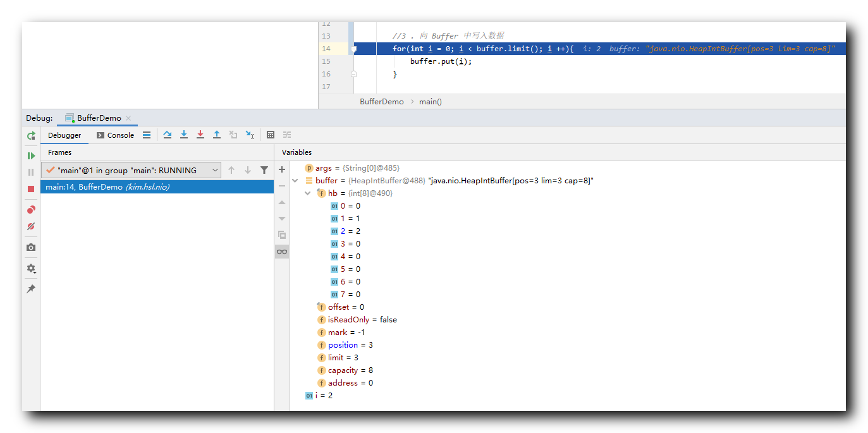Click the previous frame up arrow
868x433 pixels.
pos(231,170)
